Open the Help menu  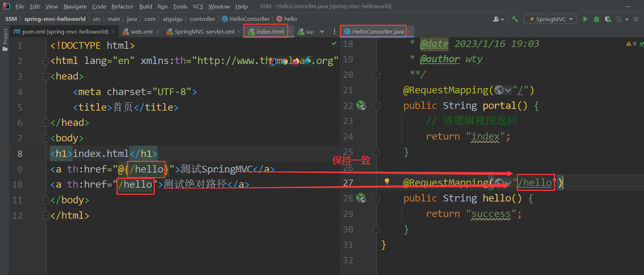tap(241, 6)
